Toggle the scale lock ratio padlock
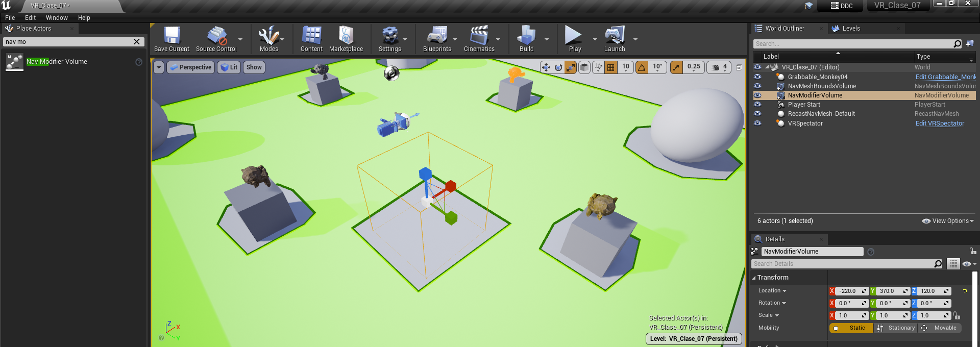This screenshot has height=347, width=980. coord(957,315)
